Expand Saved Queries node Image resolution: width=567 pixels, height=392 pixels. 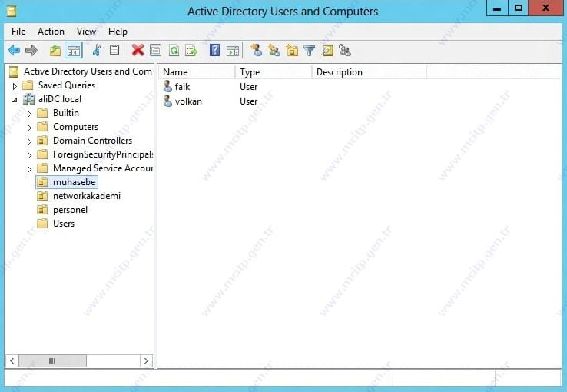coord(15,86)
